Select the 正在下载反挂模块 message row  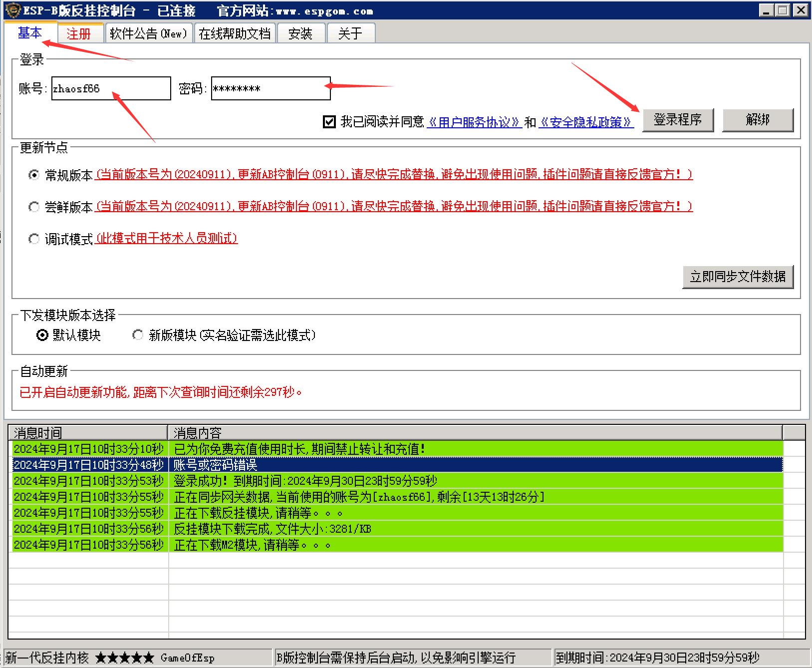[x=397, y=513]
